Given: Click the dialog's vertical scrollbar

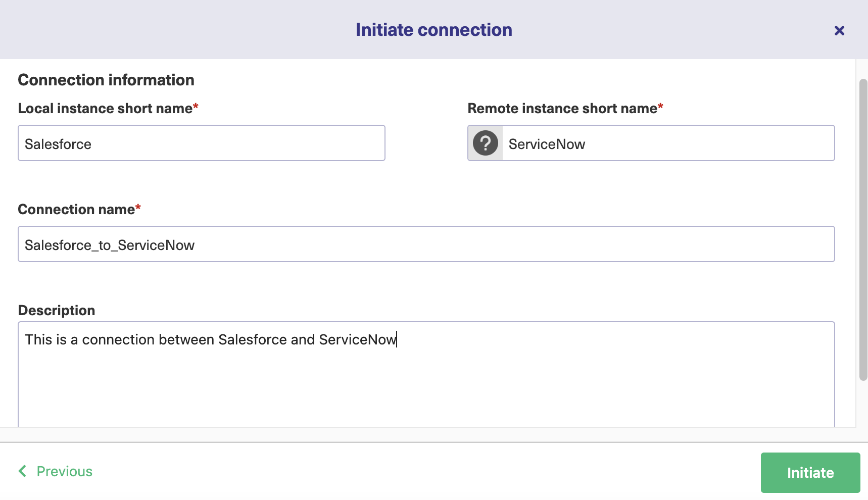Looking at the screenshot, I should (x=863, y=230).
